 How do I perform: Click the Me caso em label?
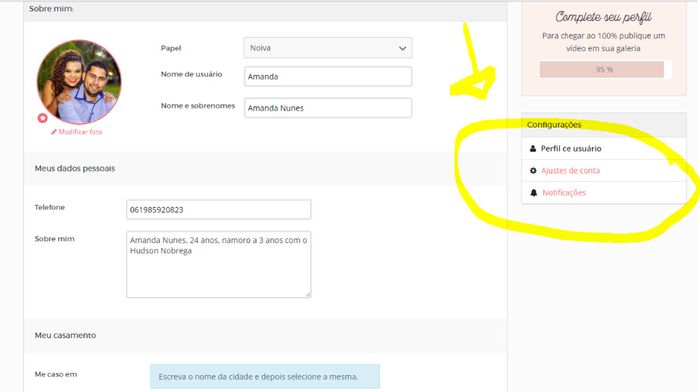(56, 374)
